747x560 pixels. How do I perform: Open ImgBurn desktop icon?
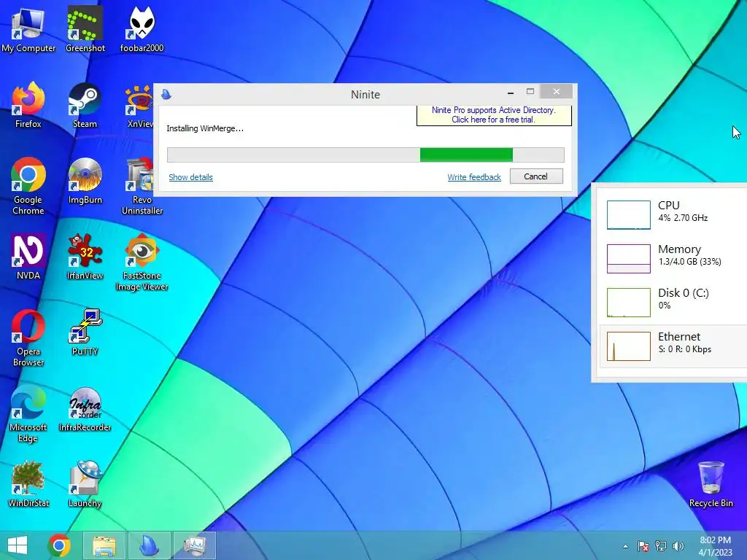pos(85,181)
